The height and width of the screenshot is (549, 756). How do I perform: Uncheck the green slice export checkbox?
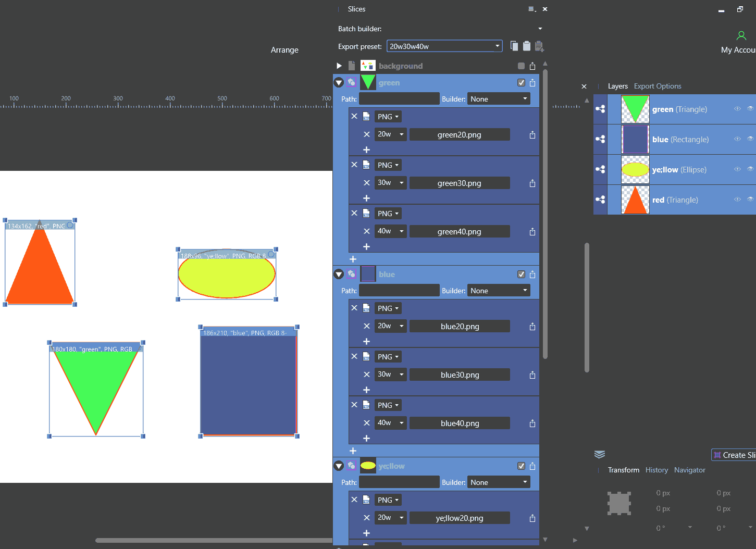click(521, 83)
